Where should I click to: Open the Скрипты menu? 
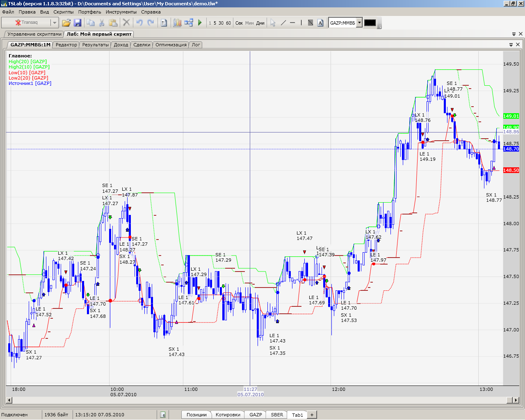point(64,12)
